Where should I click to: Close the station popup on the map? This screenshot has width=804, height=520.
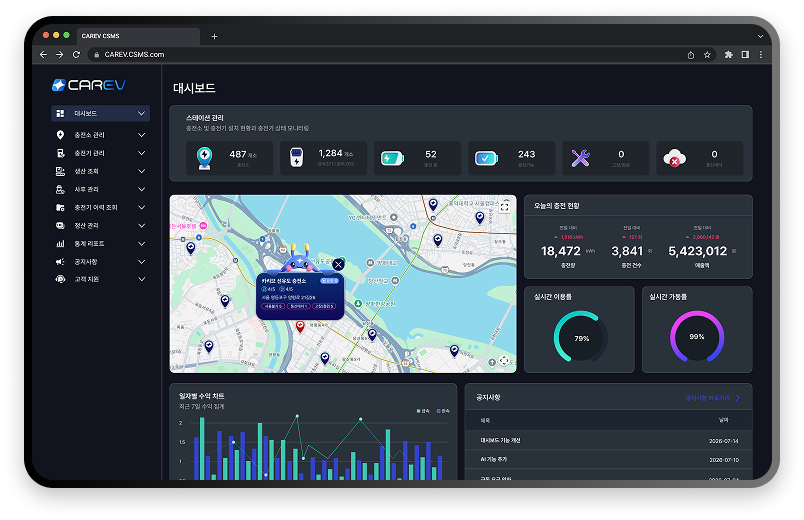[338, 265]
